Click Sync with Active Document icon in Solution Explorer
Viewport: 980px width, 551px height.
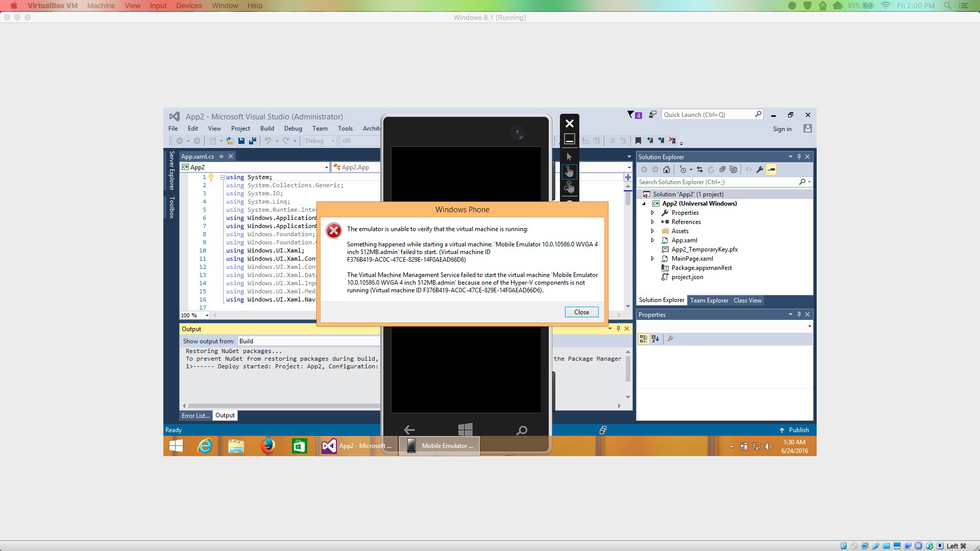coord(700,169)
